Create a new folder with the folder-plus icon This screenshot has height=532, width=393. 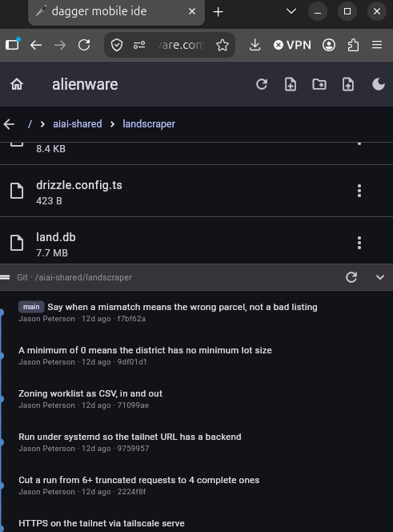319,84
